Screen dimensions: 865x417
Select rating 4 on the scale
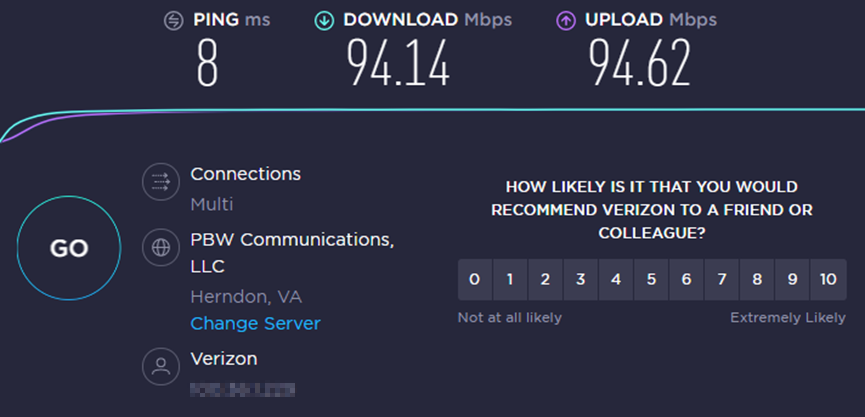616,280
